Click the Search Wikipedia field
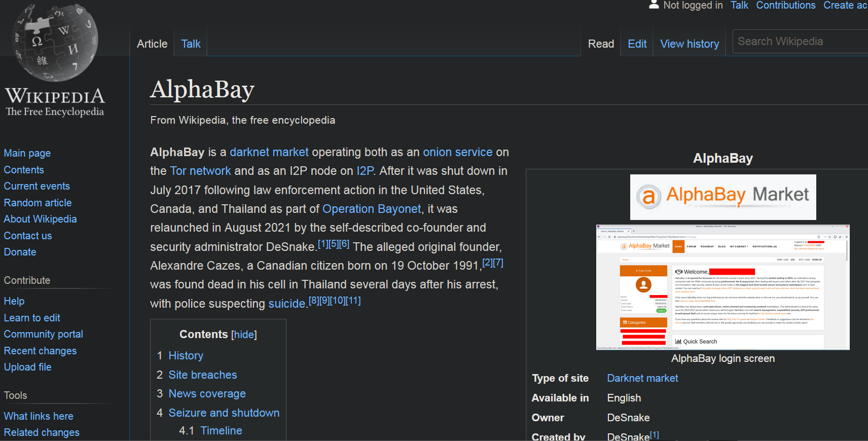The width and height of the screenshot is (868, 441). (x=801, y=42)
